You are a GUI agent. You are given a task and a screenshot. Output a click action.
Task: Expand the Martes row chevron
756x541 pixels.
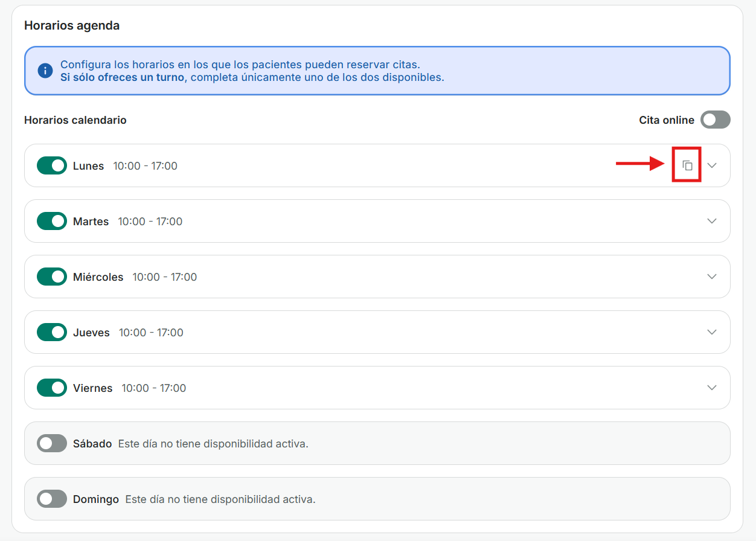point(712,221)
